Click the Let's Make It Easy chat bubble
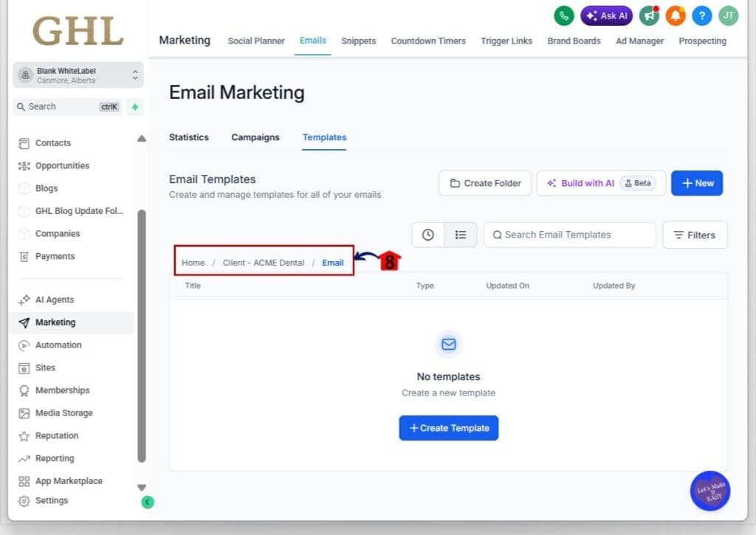This screenshot has height=535, width=756. 710,491
